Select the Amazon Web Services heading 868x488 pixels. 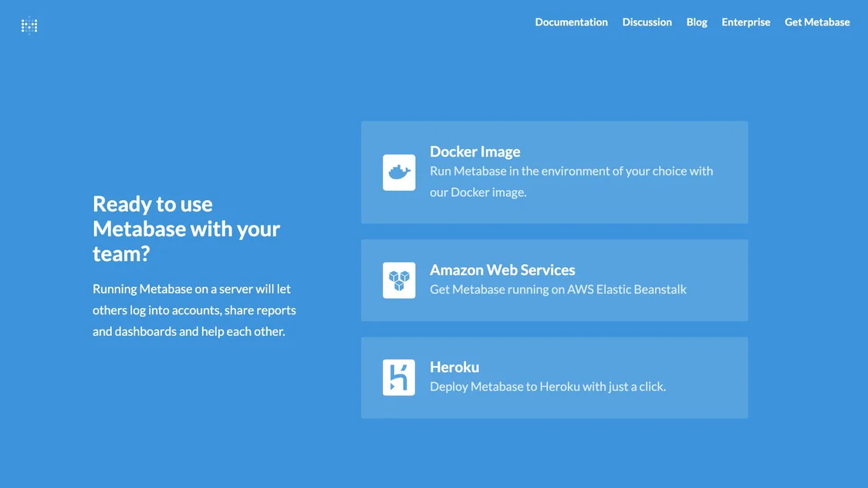502,269
